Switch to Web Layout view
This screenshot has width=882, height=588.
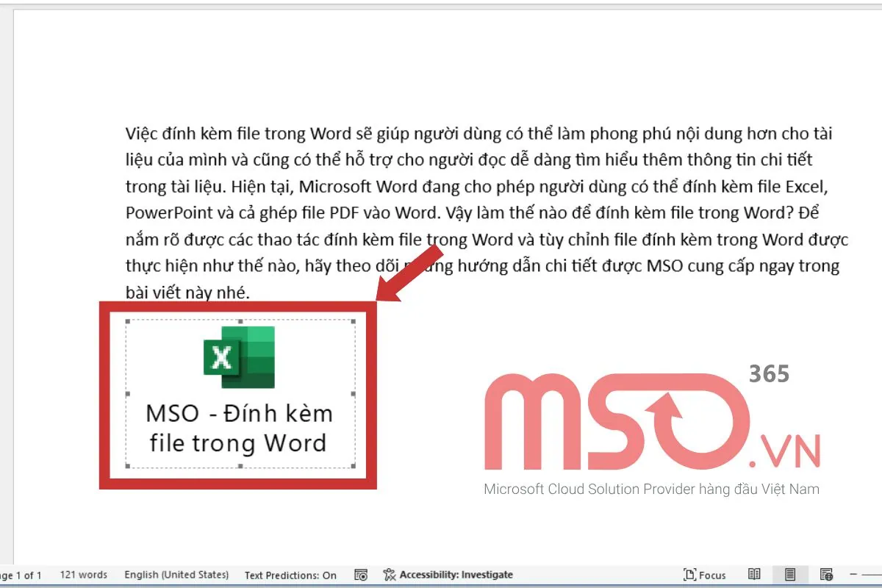click(x=825, y=574)
